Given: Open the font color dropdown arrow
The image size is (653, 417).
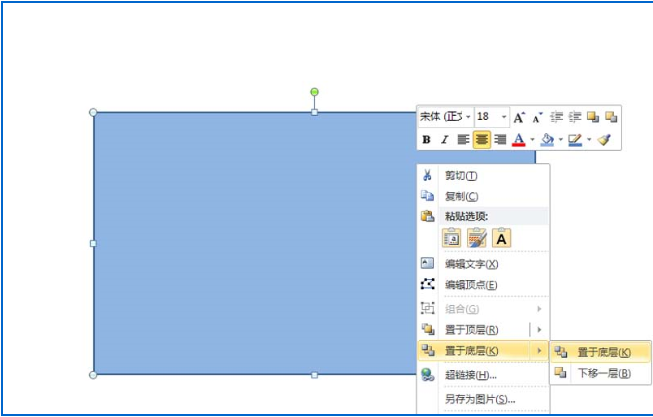Looking at the screenshot, I should (x=532, y=140).
